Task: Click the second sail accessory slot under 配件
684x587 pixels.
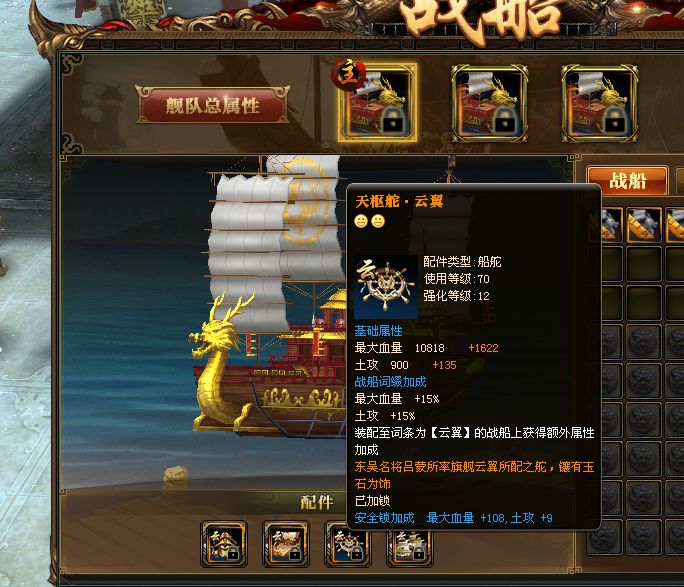Action: pos(286,543)
